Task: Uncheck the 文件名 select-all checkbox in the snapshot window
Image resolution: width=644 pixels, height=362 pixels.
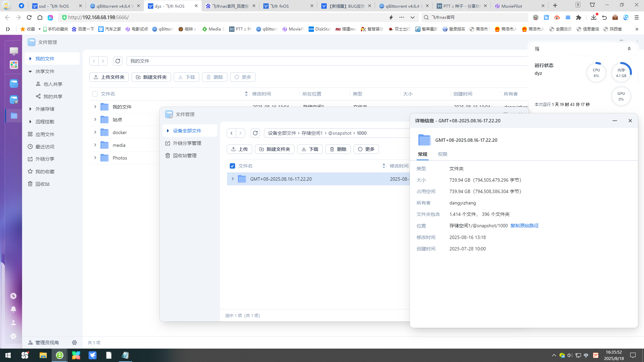Action: pos(232,166)
